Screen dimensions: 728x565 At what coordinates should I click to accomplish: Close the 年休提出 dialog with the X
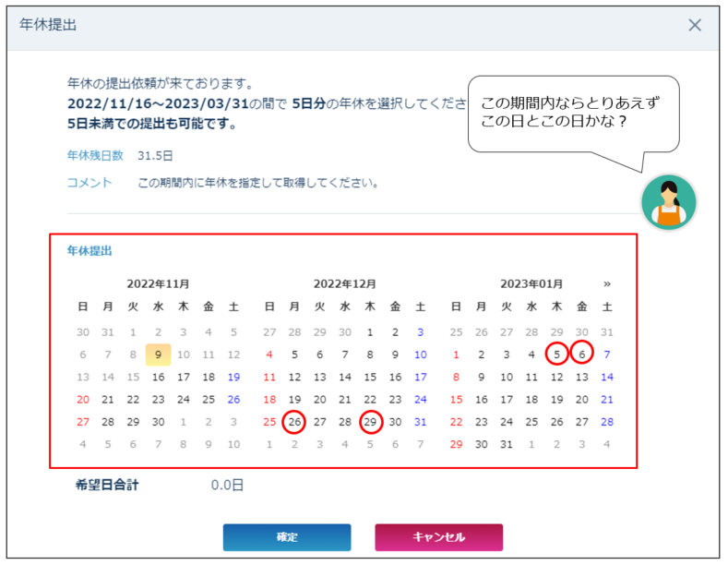click(695, 25)
